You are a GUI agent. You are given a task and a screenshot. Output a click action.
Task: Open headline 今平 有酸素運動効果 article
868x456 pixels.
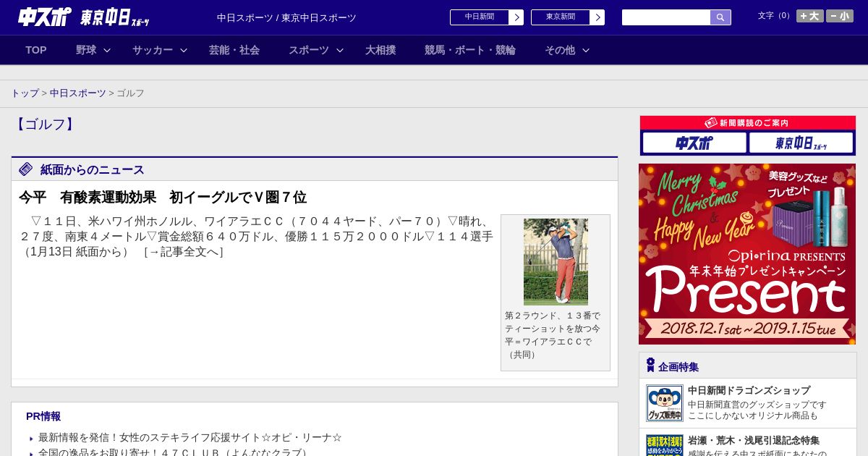click(163, 197)
